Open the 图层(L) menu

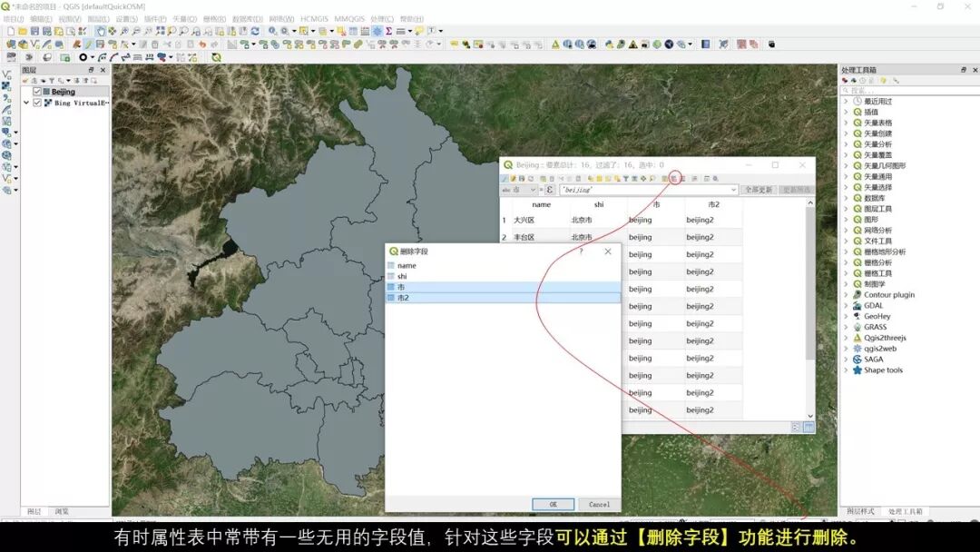point(99,19)
